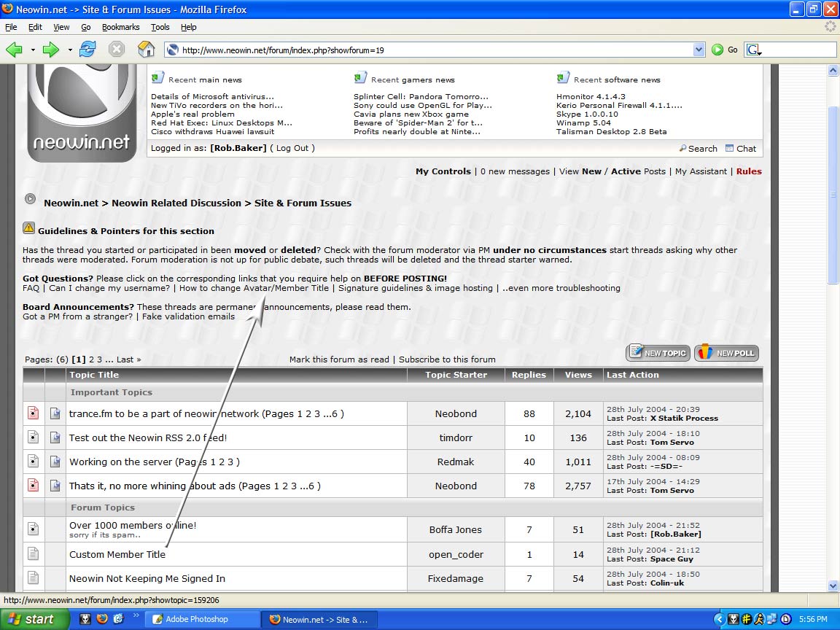Open the Custom Member Title topic
Image resolution: width=840 pixels, height=630 pixels.
tap(117, 554)
